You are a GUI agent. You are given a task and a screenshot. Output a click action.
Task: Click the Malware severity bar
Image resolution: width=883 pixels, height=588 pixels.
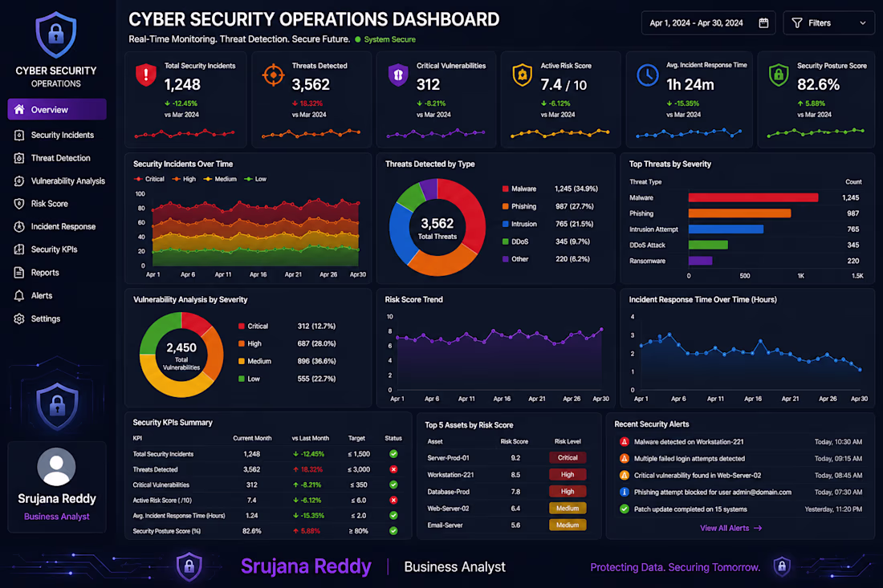[x=754, y=197]
